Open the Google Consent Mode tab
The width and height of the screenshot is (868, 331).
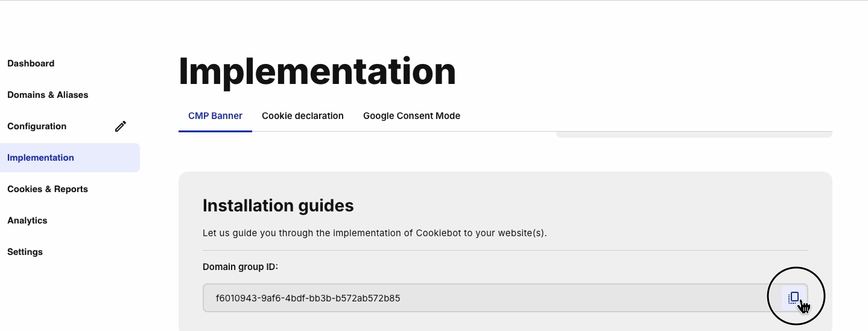[x=411, y=116]
